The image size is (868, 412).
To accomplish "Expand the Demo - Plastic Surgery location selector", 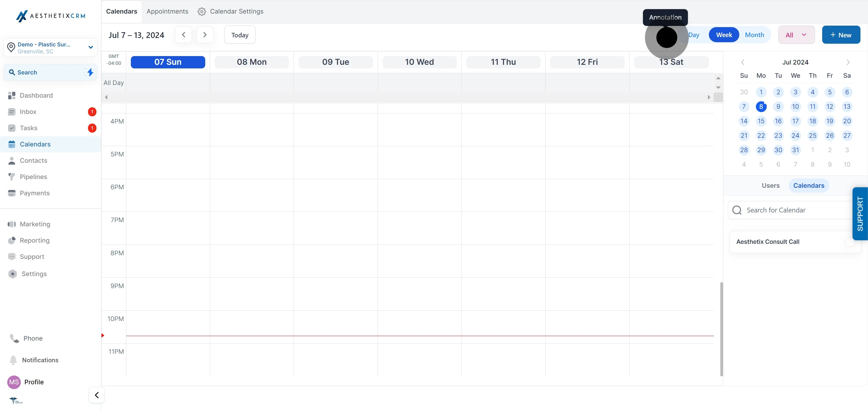I will (51, 48).
